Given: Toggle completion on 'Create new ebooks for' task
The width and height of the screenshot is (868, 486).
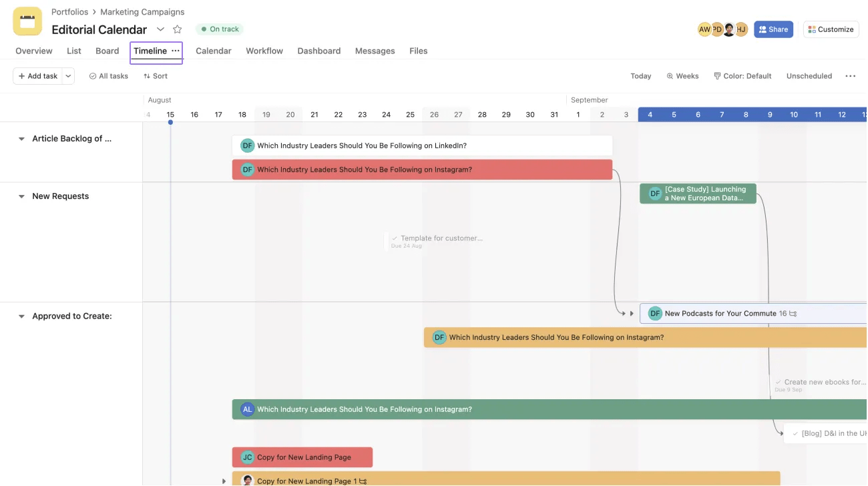Looking at the screenshot, I should pyautogui.click(x=779, y=381).
